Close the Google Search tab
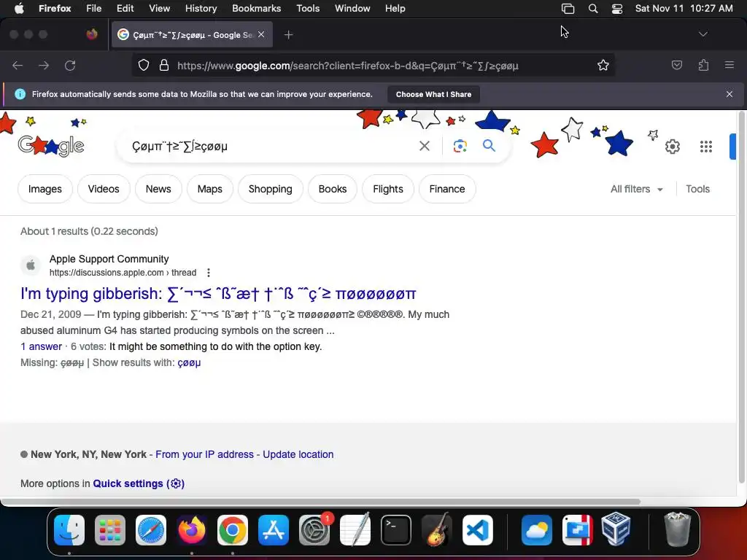747x560 pixels. coord(261,35)
